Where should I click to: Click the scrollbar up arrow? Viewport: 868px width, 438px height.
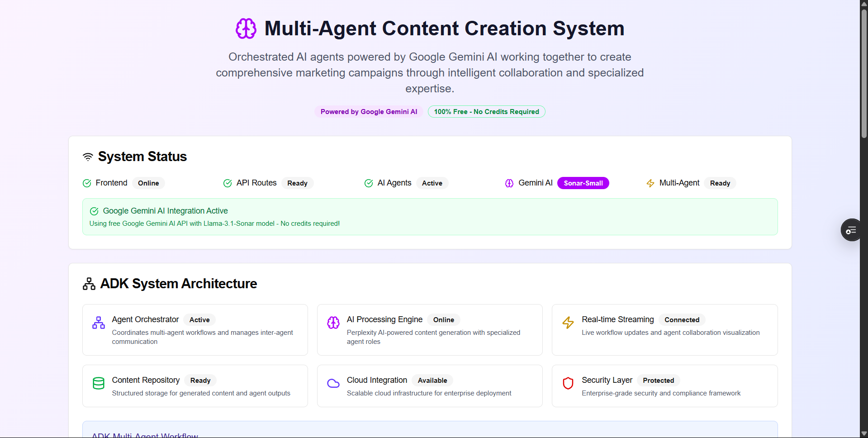point(864,4)
